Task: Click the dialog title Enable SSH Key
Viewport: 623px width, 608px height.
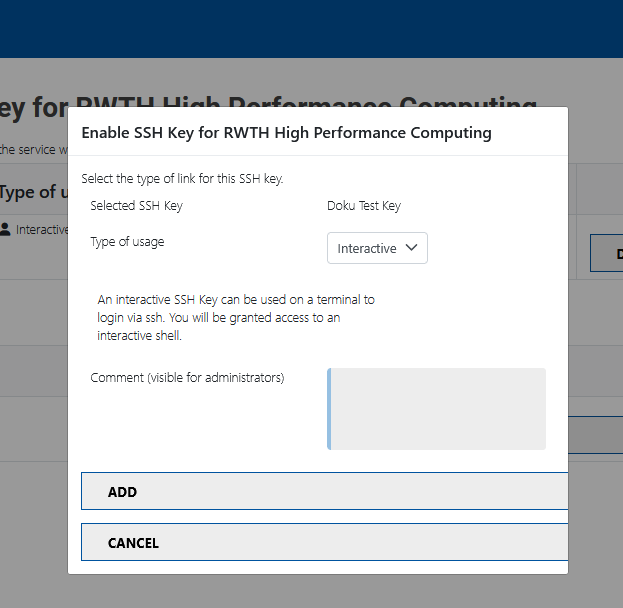Action: point(286,132)
